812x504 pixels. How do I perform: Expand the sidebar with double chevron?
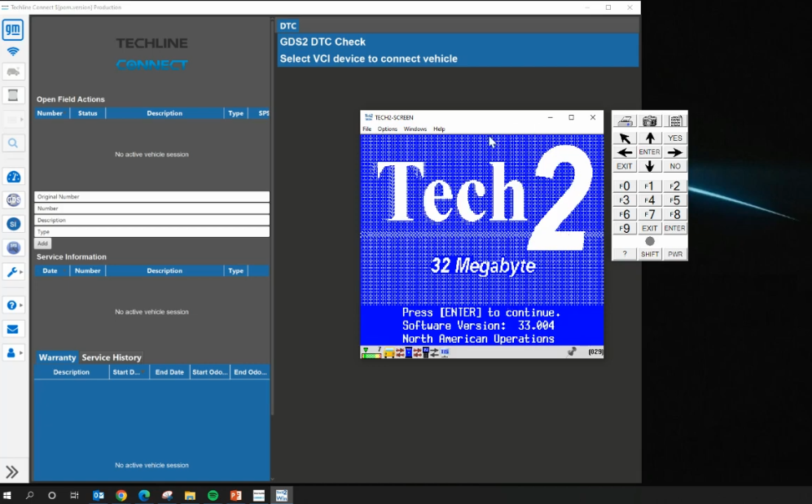click(12, 471)
